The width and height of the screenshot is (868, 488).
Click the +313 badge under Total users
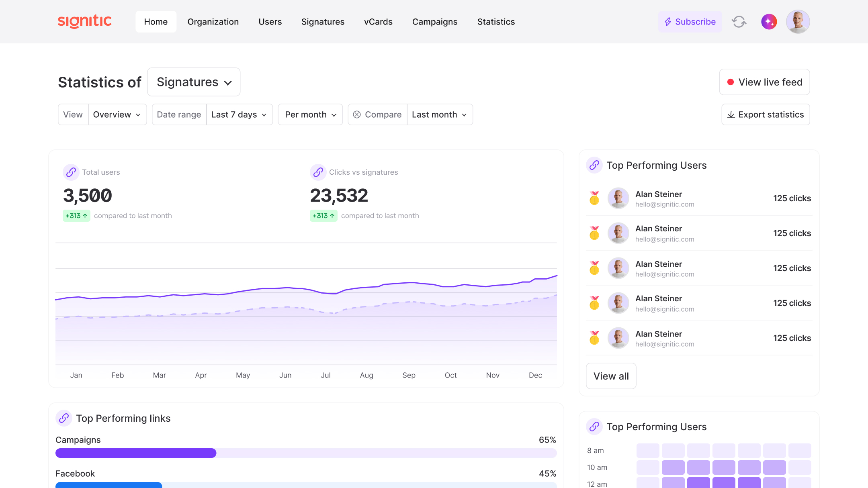76,216
